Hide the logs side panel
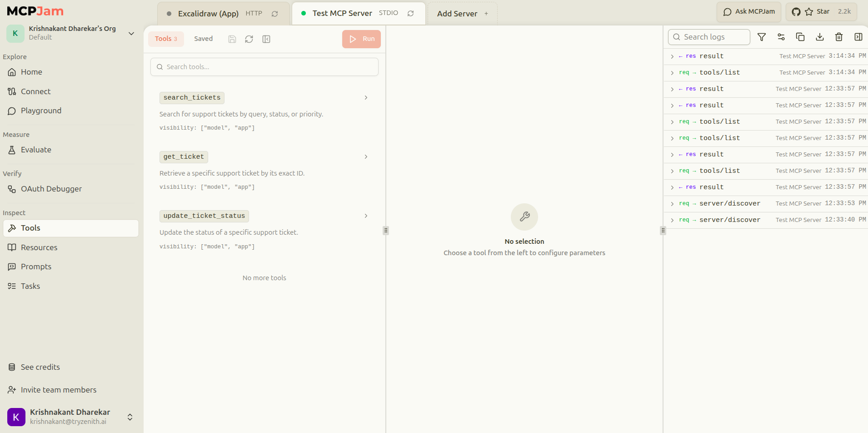 (858, 37)
